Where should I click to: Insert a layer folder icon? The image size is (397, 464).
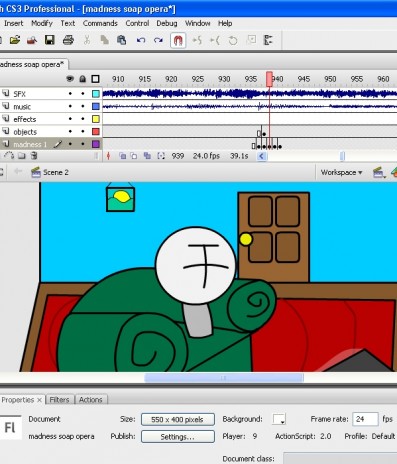tap(22, 156)
